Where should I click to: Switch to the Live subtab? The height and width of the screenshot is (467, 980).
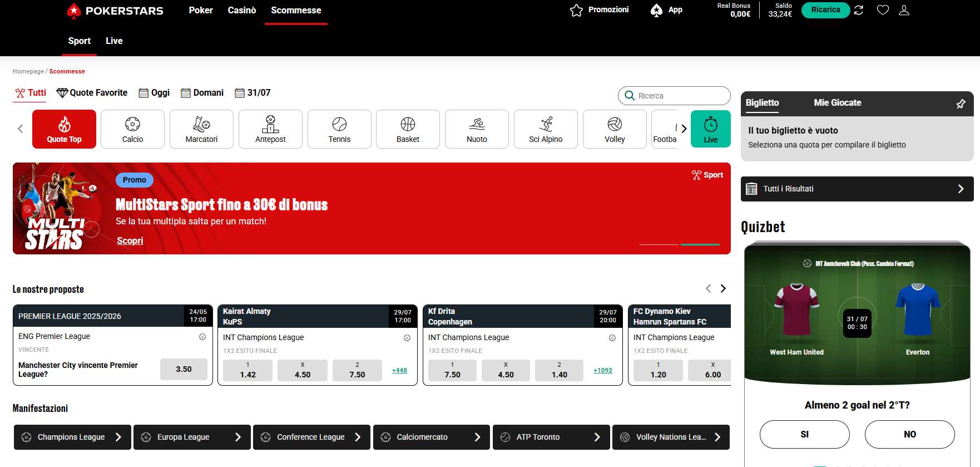(x=114, y=41)
